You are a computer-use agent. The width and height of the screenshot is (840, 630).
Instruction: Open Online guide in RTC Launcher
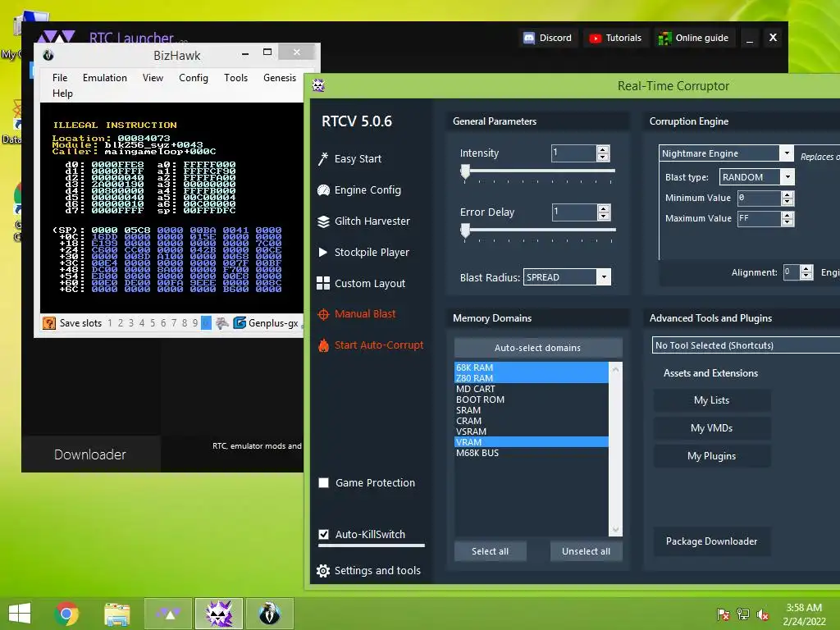pos(694,38)
